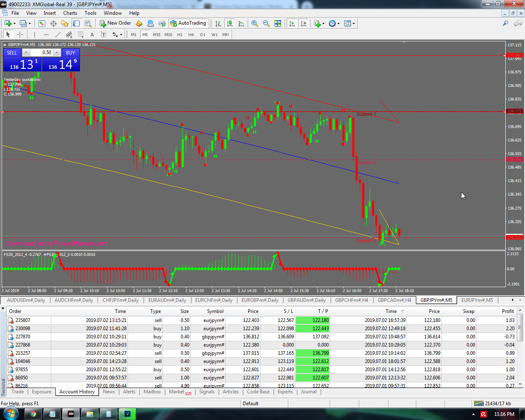Screen dimensions: 525x420
Task: Switch timeframe to D1
Action: pos(203,34)
